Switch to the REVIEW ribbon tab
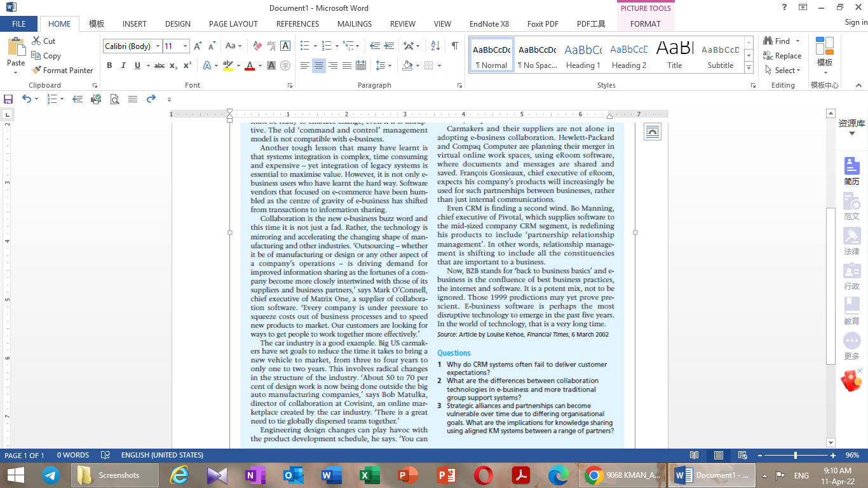 pyautogui.click(x=402, y=24)
